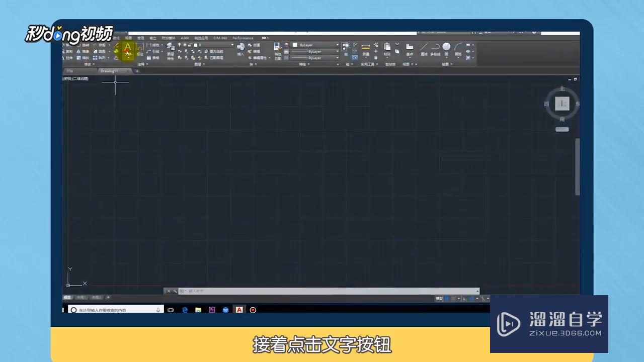Open Layer Properties (图层特性) icon
Viewport: 644px width, 362px height.
(x=171, y=52)
